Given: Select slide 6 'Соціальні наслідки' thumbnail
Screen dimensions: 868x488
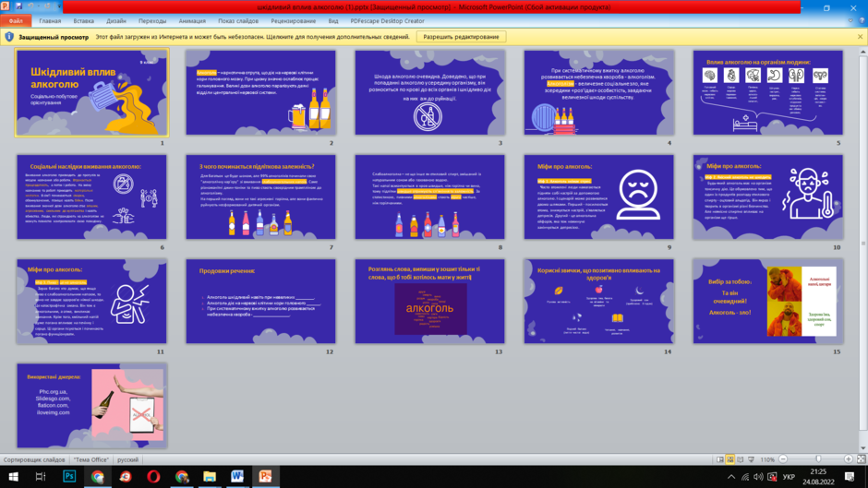Looking at the screenshot, I should 92,197.
